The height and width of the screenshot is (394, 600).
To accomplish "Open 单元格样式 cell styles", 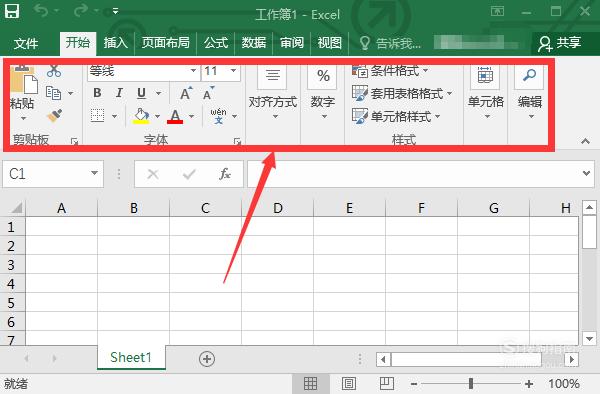I will point(396,116).
